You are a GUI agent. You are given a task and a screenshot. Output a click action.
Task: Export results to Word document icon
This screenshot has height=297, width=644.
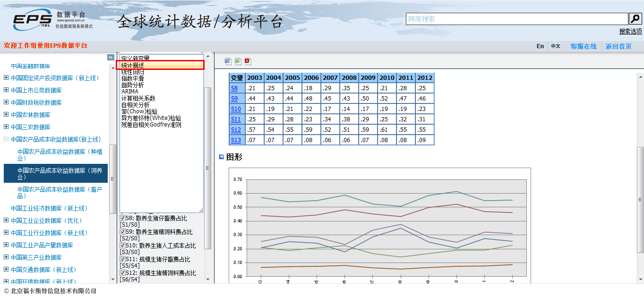pos(228,61)
